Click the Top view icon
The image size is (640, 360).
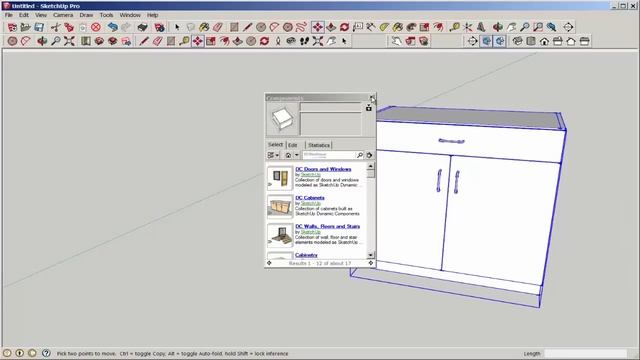531,41
